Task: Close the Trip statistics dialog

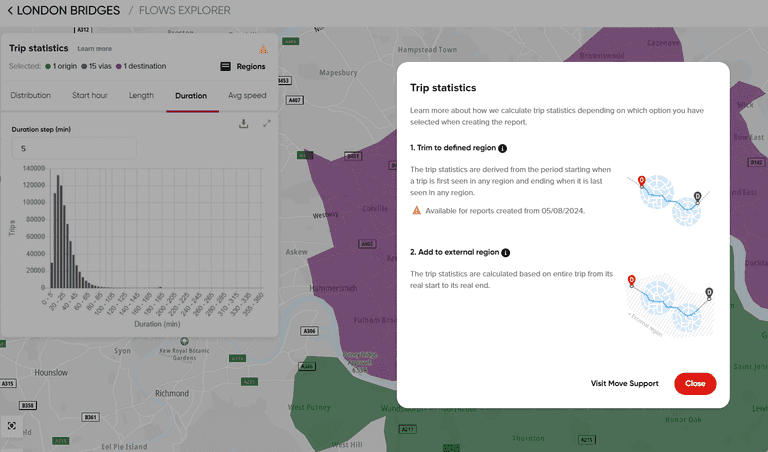Action: pyautogui.click(x=695, y=384)
